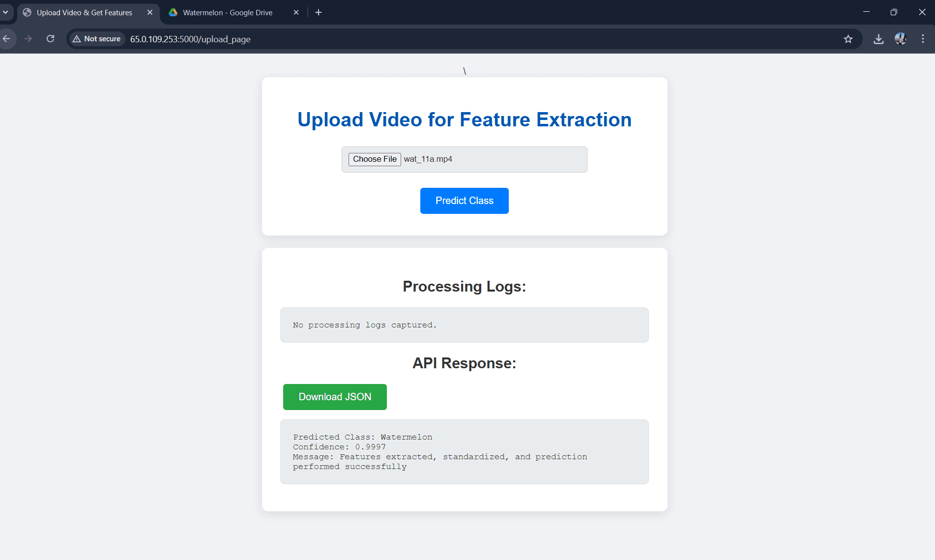Restore down the browser window
This screenshot has width=935, height=560.
click(x=894, y=12)
